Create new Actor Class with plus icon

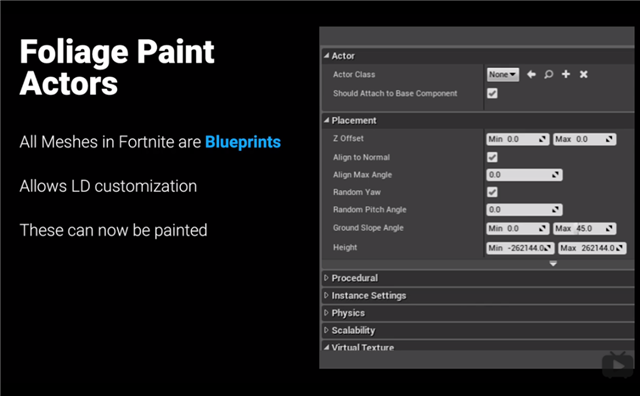[x=566, y=74]
